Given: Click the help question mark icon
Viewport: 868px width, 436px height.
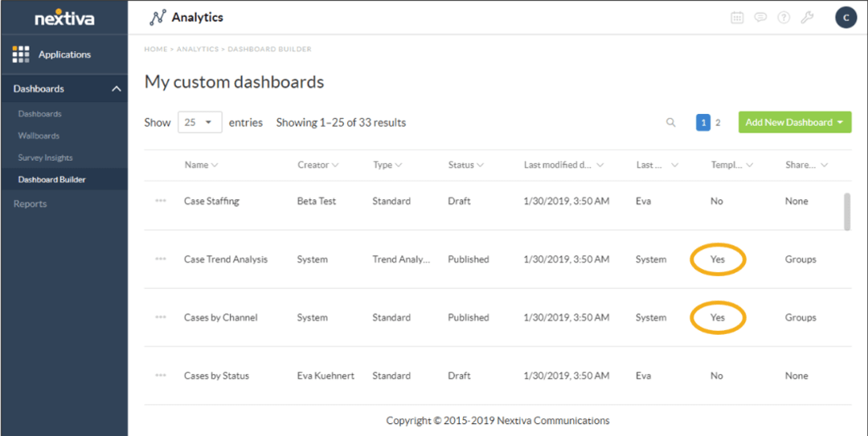Looking at the screenshot, I should coord(784,18).
